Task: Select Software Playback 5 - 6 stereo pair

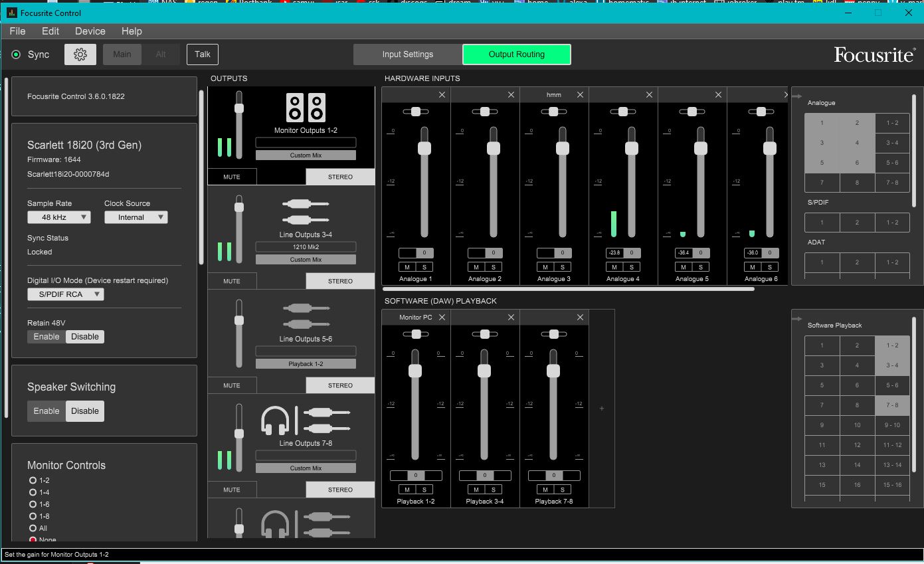Action: click(x=892, y=385)
